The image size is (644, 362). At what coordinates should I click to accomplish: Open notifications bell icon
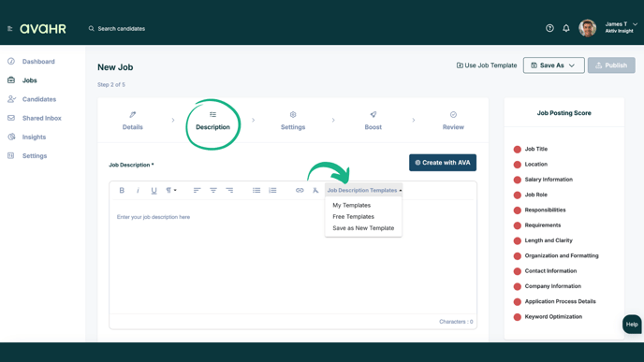(x=566, y=28)
